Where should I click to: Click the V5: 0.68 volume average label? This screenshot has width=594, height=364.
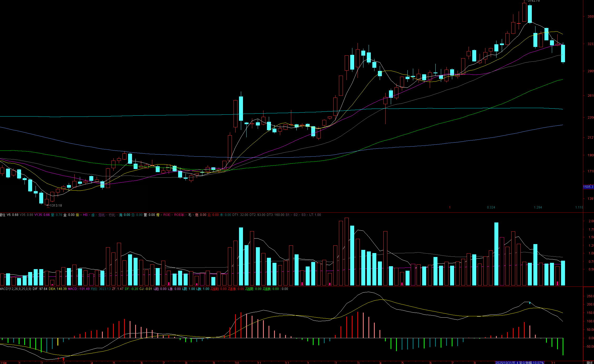13,215
